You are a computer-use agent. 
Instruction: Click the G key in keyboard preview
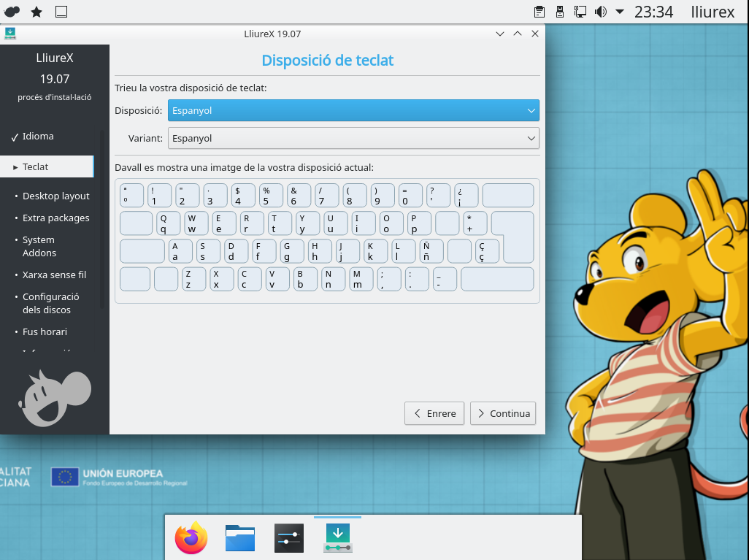coord(292,251)
